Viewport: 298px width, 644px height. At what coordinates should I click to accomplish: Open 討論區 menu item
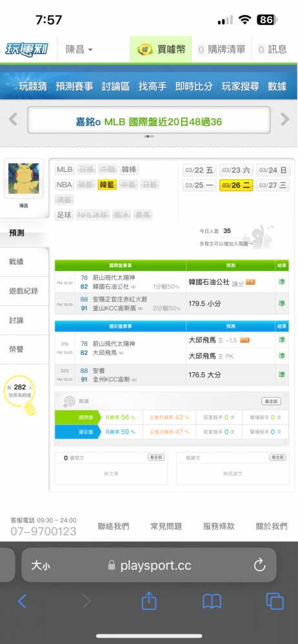coord(115,86)
